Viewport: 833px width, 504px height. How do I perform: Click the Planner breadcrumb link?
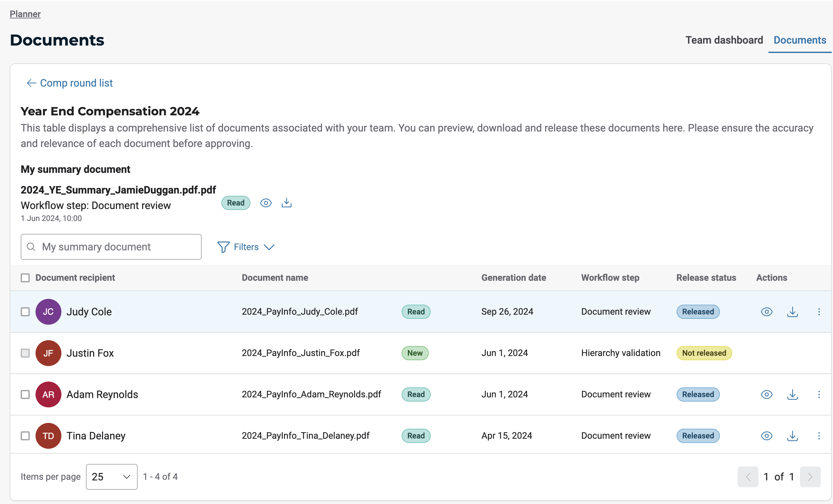pos(25,14)
